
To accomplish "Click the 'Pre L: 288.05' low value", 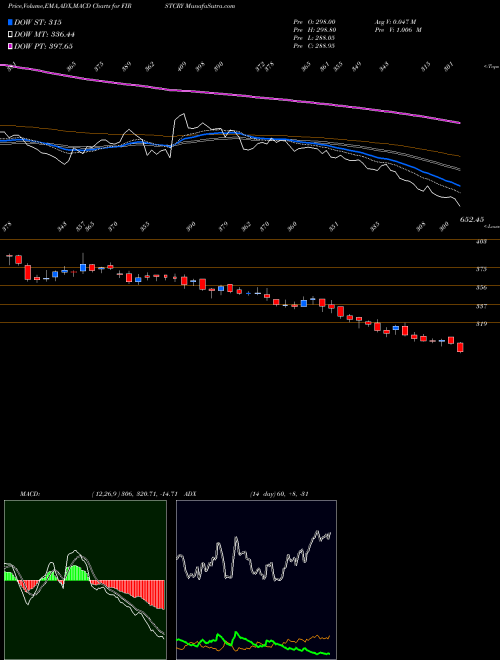I will (314, 38).
